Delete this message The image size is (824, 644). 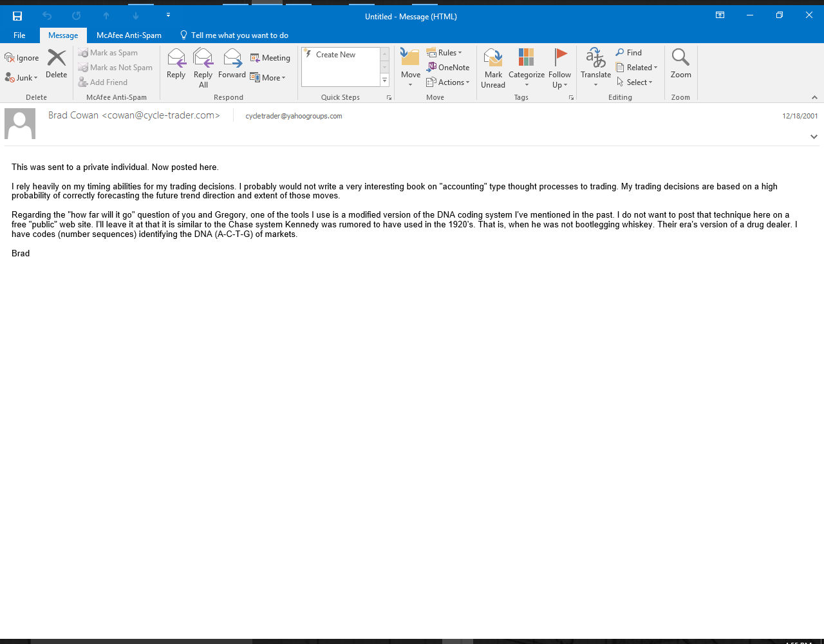[57, 64]
